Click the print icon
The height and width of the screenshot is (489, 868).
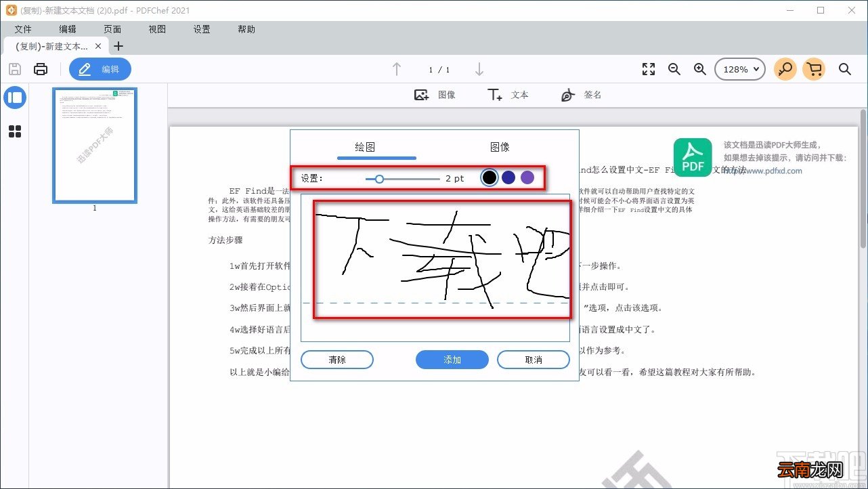click(41, 69)
